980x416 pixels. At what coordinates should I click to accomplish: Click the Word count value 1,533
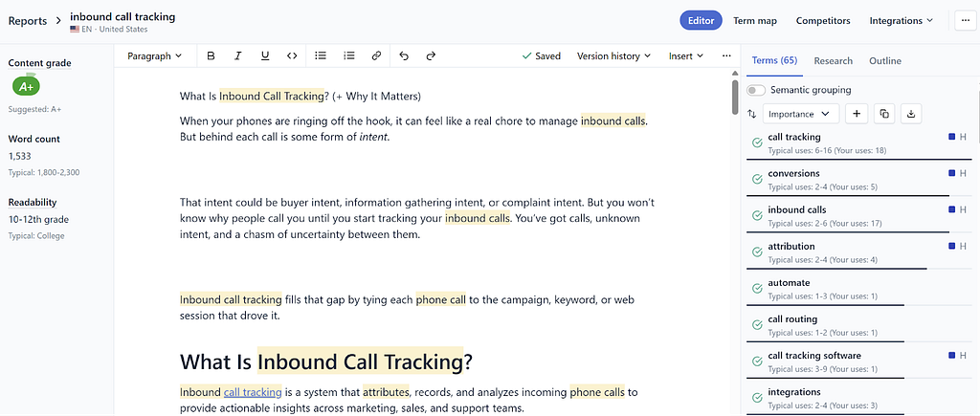(x=19, y=156)
